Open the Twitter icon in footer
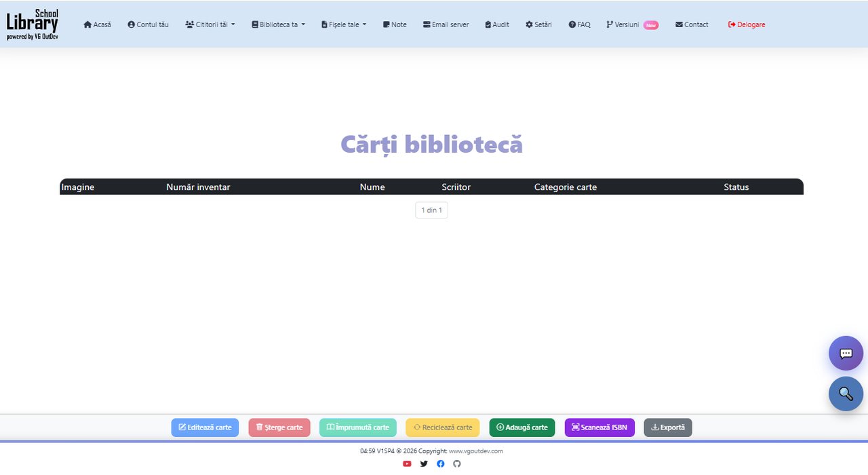 [x=424, y=464]
